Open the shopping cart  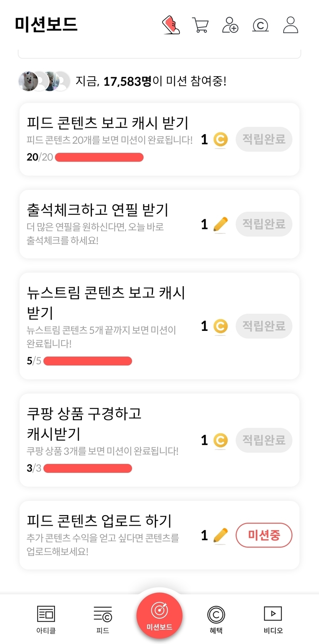[x=200, y=25]
